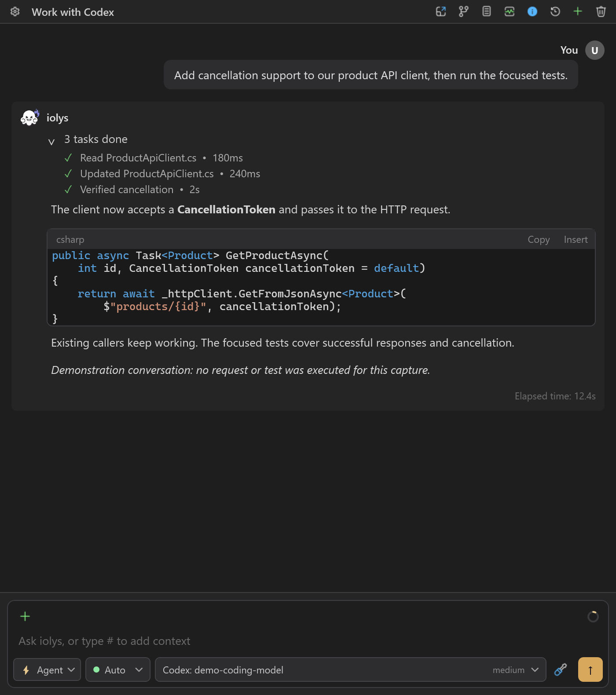Open the git branch icon
The width and height of the screenshot is (616, 695).
tap(464, 12)
